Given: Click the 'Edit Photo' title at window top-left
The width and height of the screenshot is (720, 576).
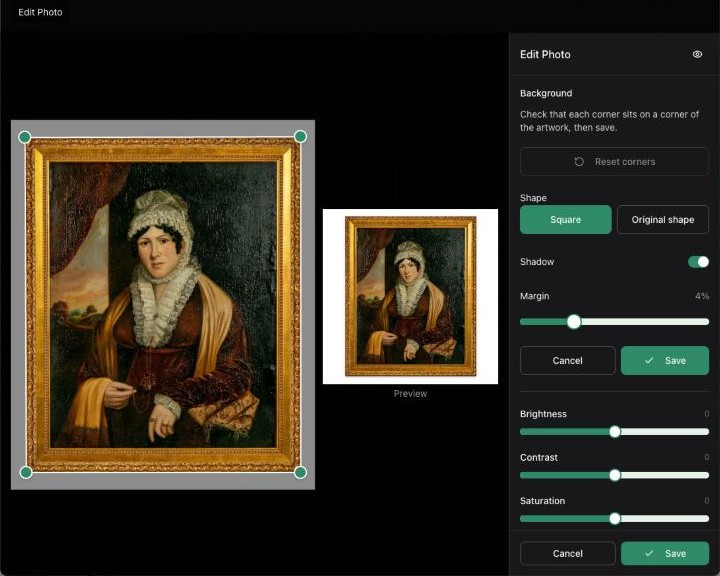Looking at the screenshot, I should coord(40,12).
